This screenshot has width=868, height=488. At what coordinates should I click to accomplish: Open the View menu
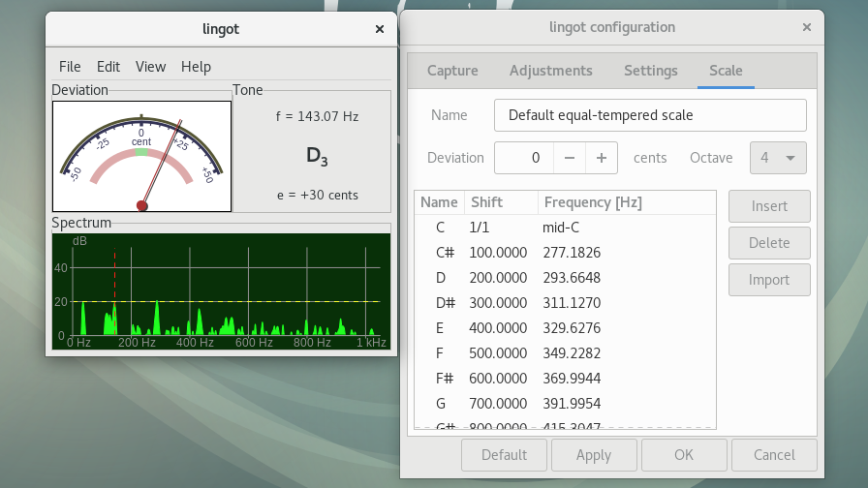coord(150,67)
